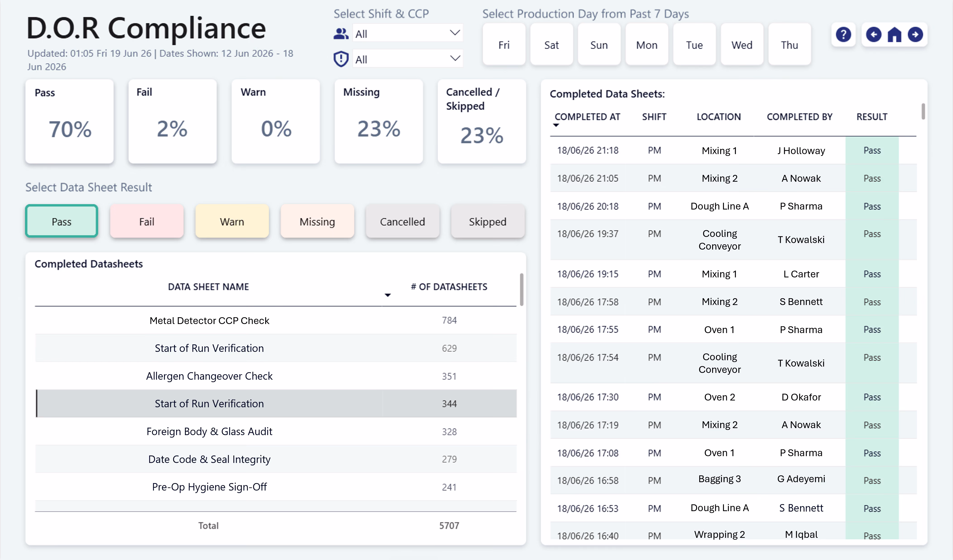The image size is (953, 560).
Task: Click the Pass 70% card
Action: pos(69,121)
